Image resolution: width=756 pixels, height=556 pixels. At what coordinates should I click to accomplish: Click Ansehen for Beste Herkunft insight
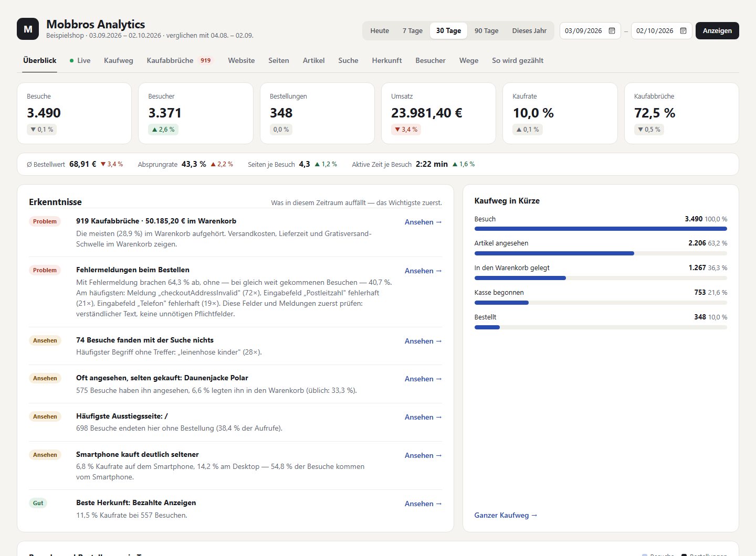(423, 504)
